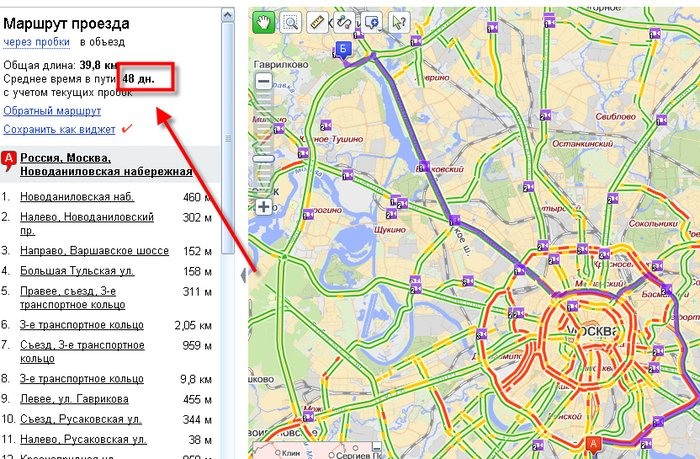
Task: Select the hand pan tool
Action: pyautogui.click(x=263, y=20)
